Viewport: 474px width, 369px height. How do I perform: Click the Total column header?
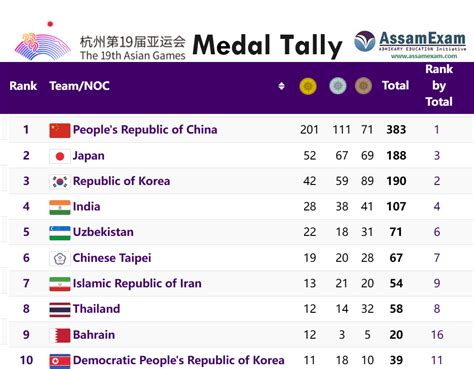[395, 86]
